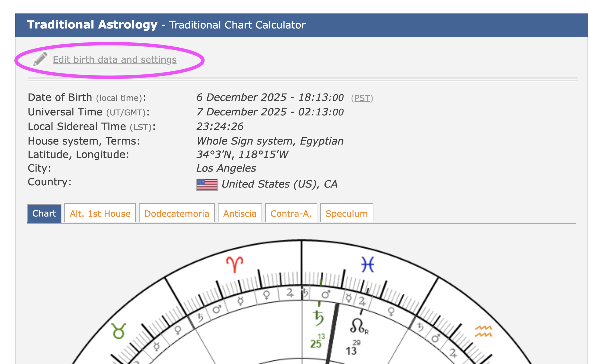Click the Traditional Astrology header title

click(92, 25)
